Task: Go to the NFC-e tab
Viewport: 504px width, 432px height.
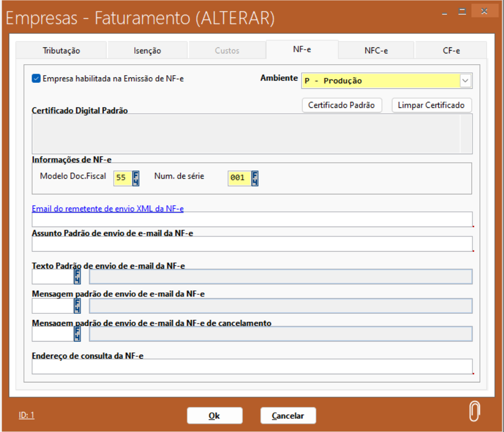Action: click(376, 51)
